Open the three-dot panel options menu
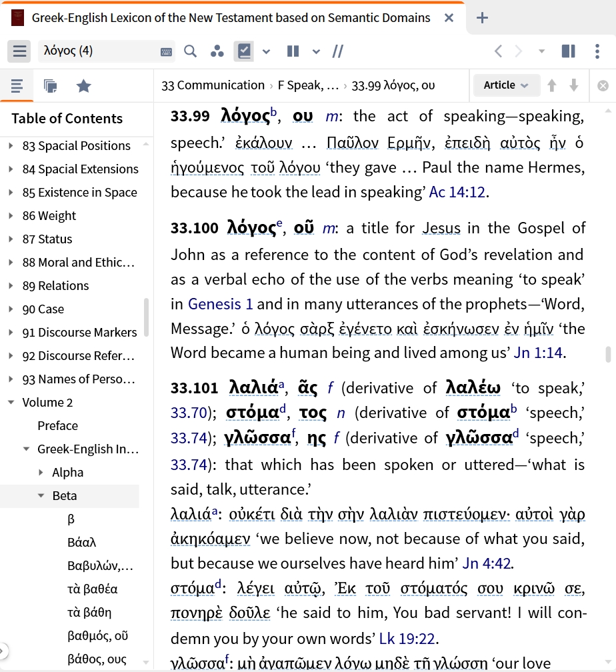 coord(597,51)
